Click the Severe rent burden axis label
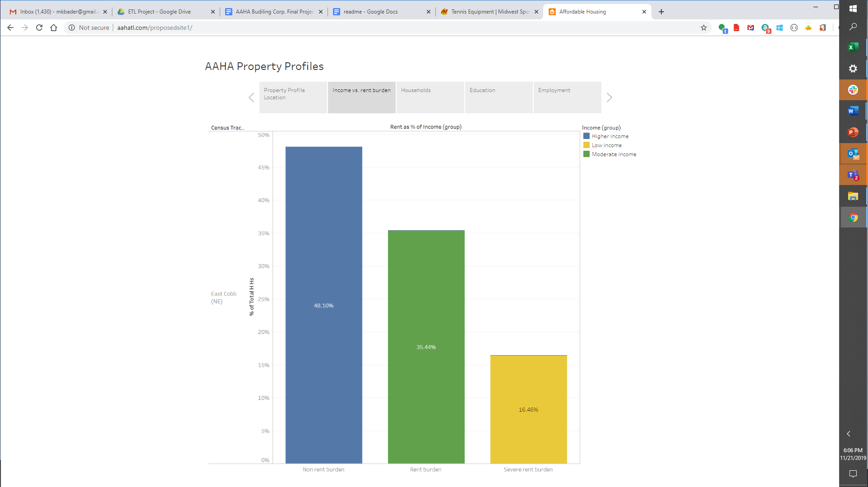 pyautogui.click(x=528, y=469)
